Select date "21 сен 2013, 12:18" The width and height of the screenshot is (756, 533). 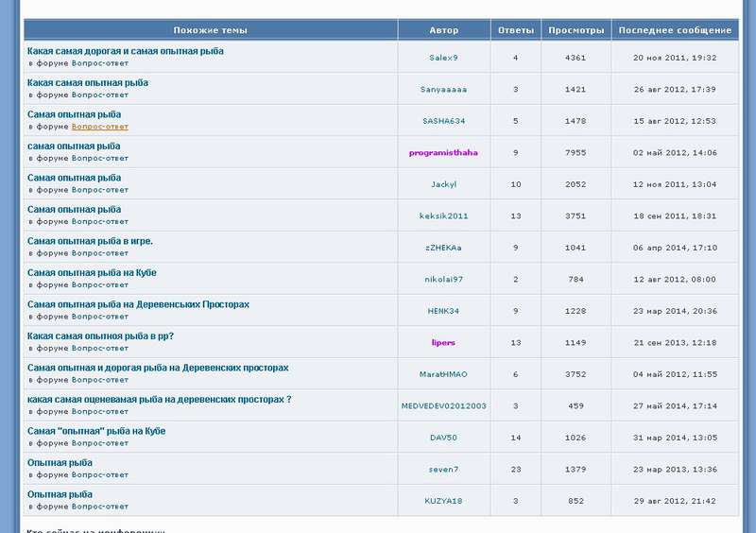pos(675,343)
